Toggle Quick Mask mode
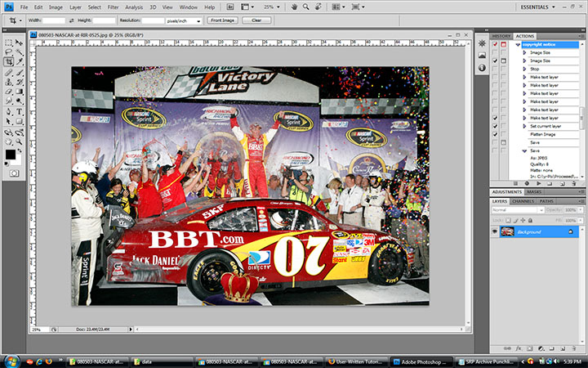This screenshot has height=368, width=588. 14,173
